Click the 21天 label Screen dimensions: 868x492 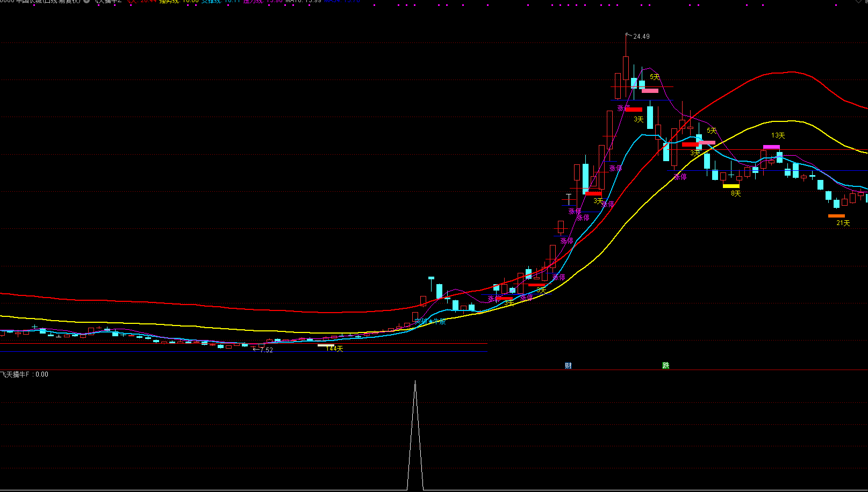843,223
